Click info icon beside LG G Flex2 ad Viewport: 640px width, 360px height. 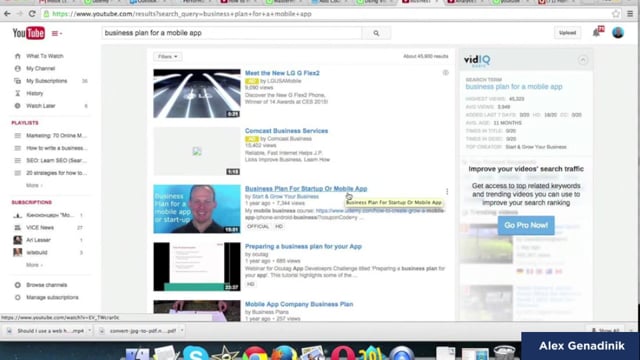tap(445, 73)
